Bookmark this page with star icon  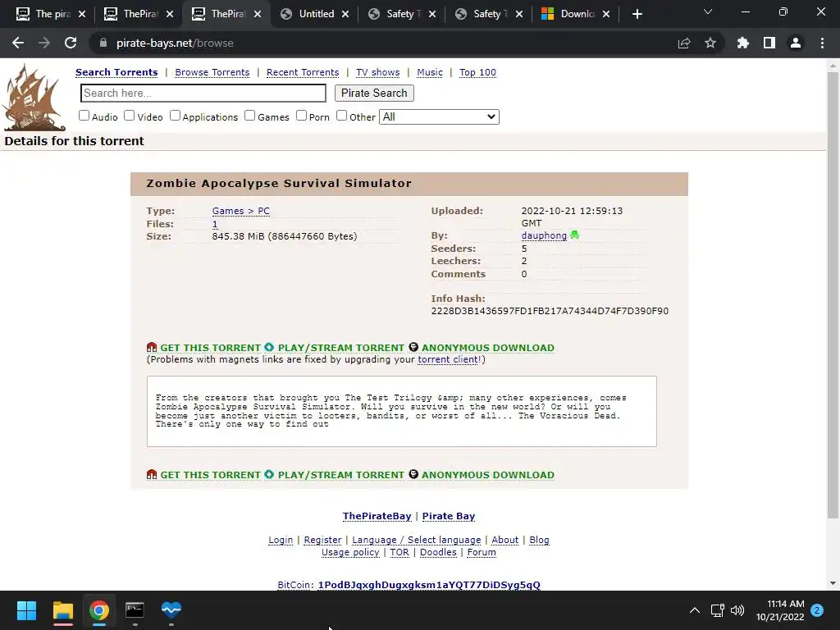coord(710,43)
